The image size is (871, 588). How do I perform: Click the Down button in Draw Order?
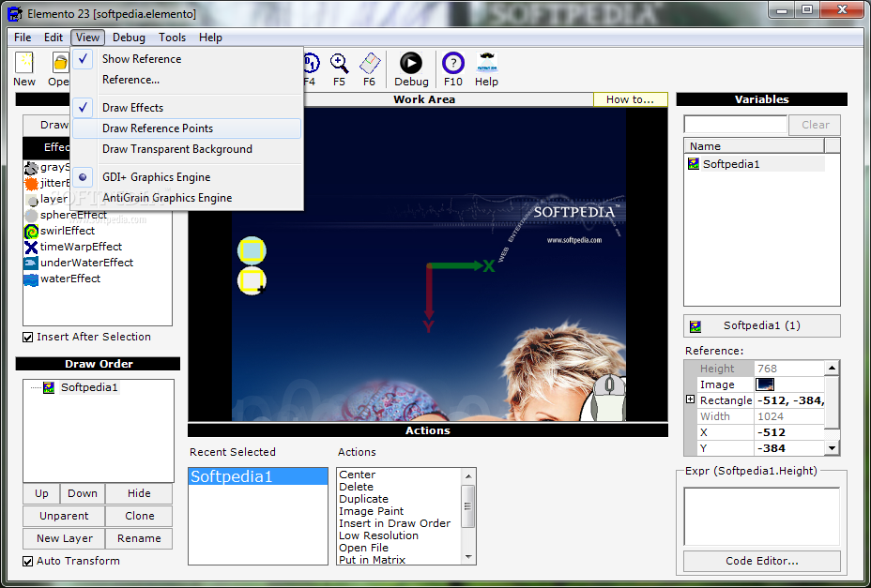pyautogui.click(x=83, y=493)
